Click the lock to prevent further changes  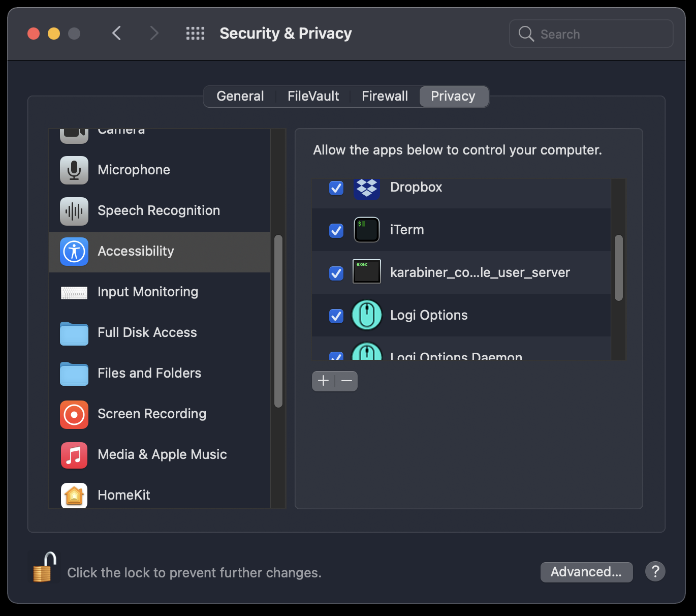(x=43, y=567)
